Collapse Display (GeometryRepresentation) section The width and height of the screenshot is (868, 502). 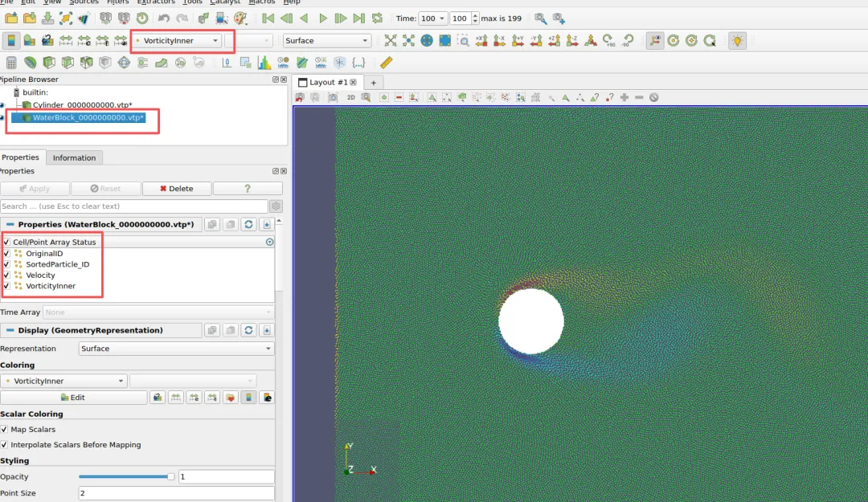[10, 330]
